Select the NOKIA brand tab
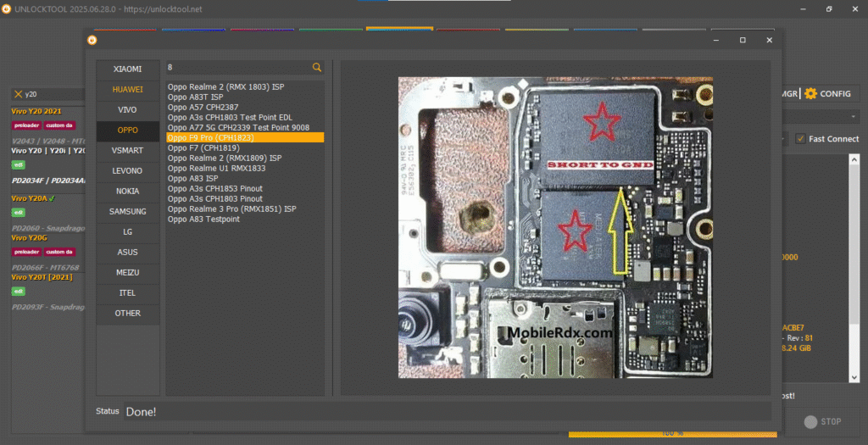The width and height of the screenshot is (868, 445). (x=128, y=192)
